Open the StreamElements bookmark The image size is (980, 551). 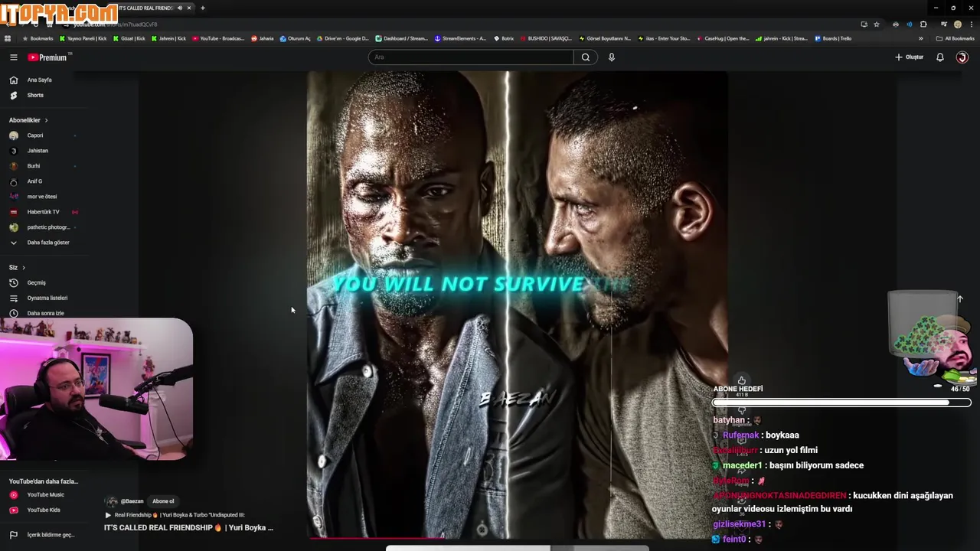tap(460, 38)
